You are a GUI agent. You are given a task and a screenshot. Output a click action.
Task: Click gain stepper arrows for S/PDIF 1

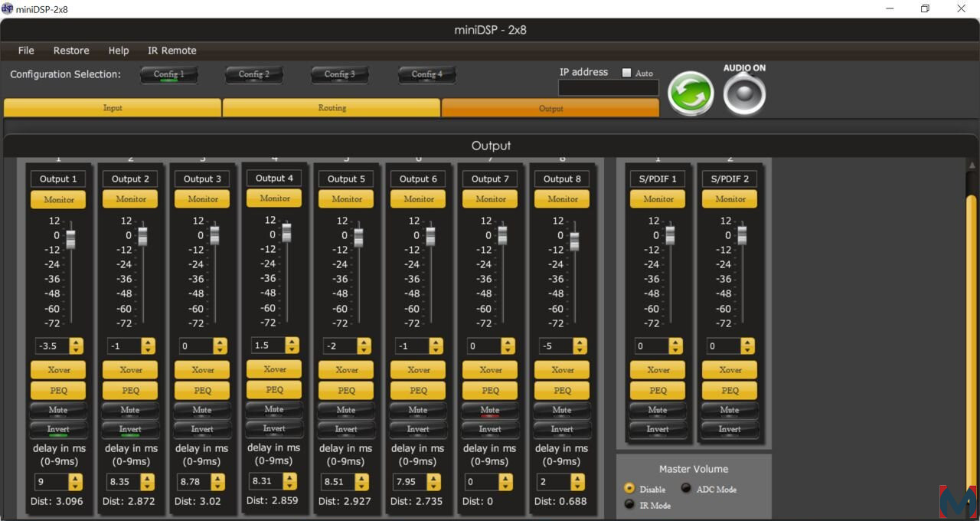click(x=675, y=346)
